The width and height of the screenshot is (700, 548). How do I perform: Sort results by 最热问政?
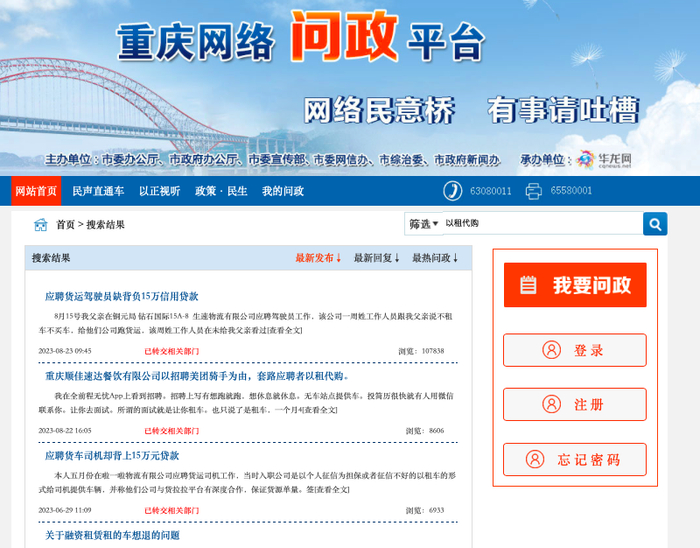tap(435, 258)
